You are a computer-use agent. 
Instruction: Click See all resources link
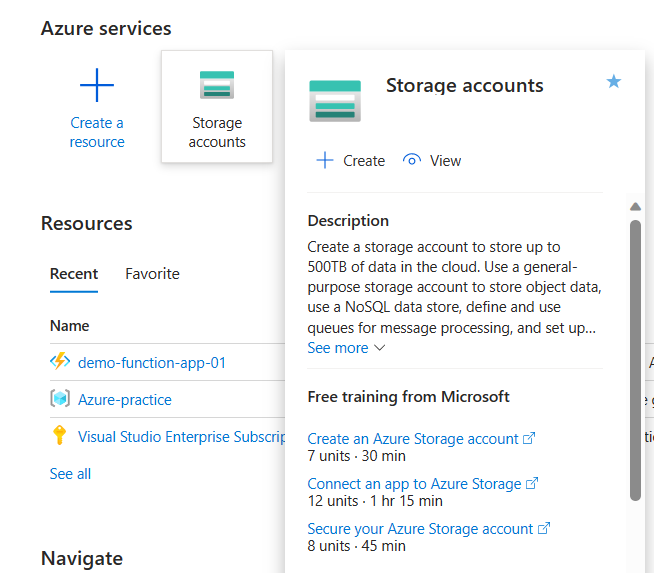tap(70, 473)
